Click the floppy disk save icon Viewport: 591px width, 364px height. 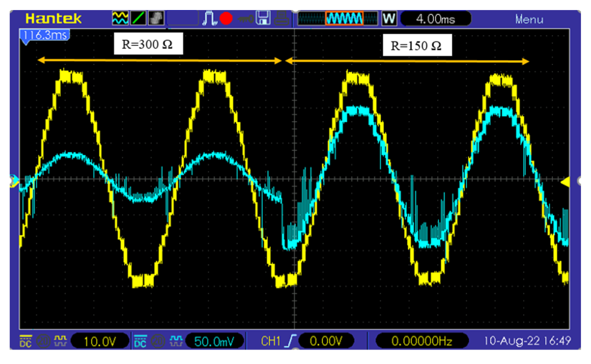tap(263, 18)
